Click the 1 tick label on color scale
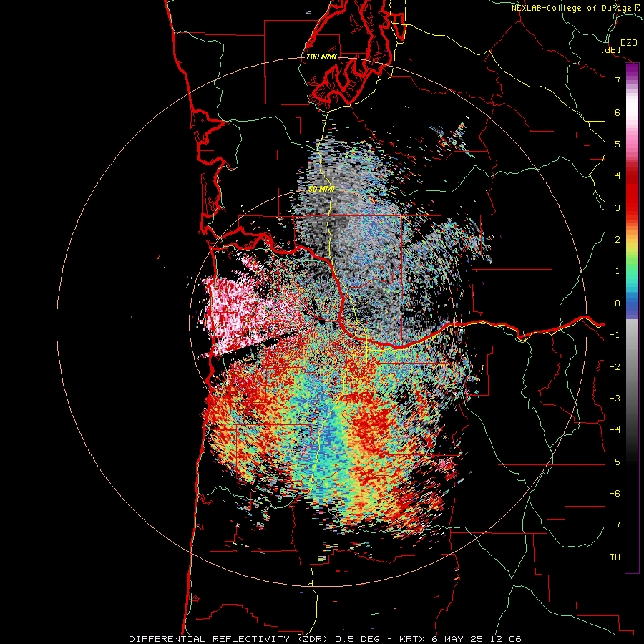The width and height of the screenshot is (644, 644). tap(618, 271)
